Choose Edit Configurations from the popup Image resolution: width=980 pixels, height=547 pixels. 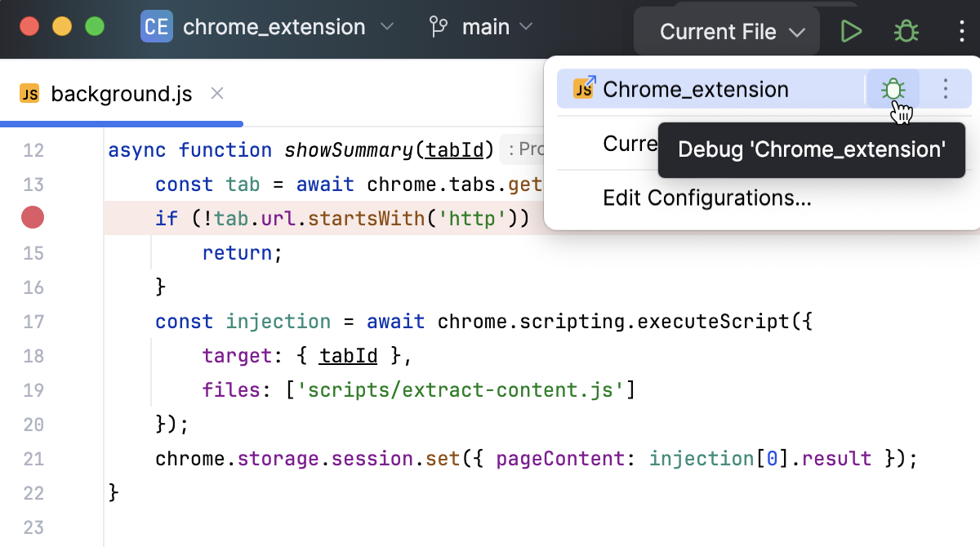point(707,198)
